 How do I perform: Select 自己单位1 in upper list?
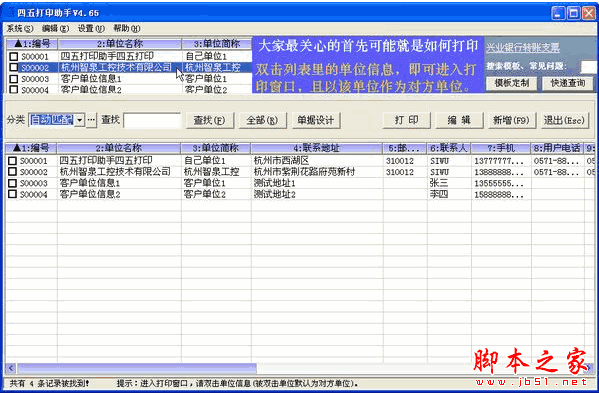tap(206, 57)
